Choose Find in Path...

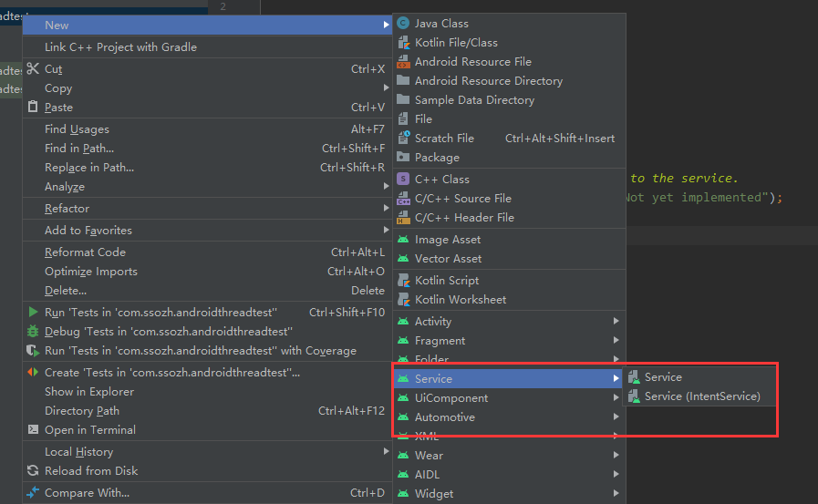(207, 148)
